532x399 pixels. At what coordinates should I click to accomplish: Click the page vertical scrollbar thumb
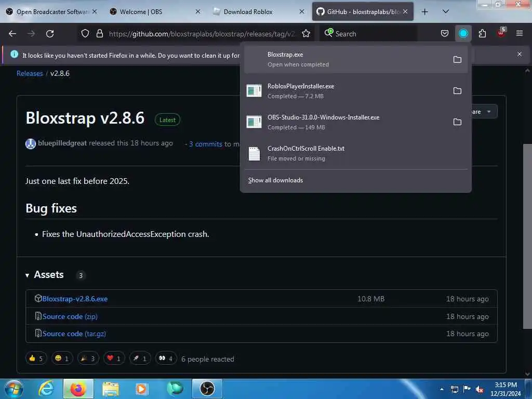coord(527,236)
